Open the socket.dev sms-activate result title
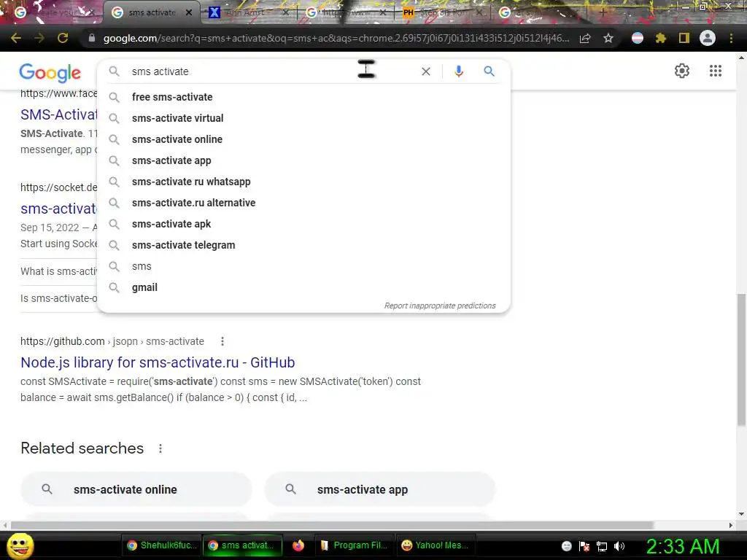 58,209
